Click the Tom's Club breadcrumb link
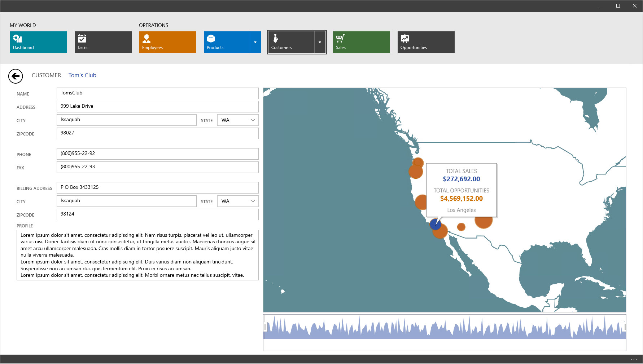 82,75
